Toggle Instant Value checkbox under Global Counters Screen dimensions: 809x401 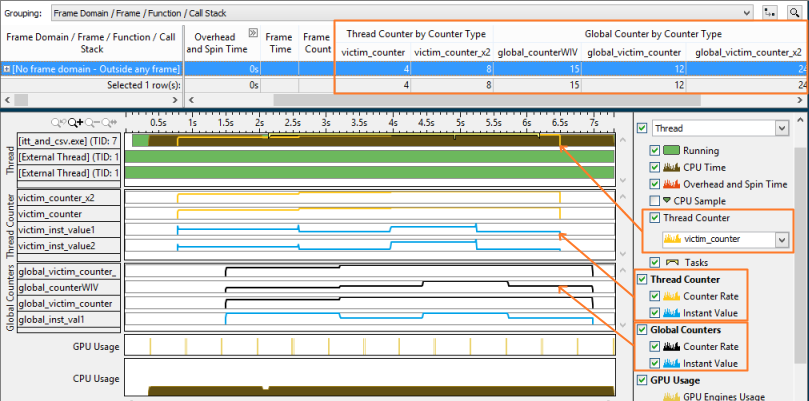655,363
